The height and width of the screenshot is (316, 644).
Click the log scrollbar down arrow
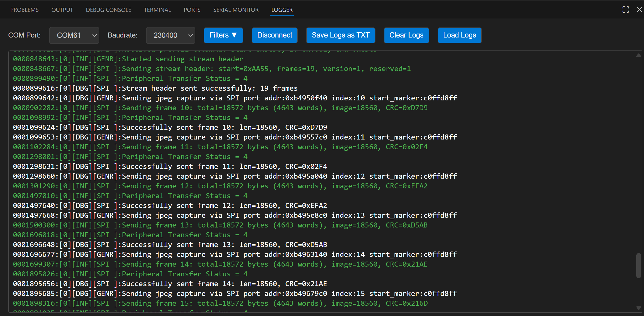638,308
